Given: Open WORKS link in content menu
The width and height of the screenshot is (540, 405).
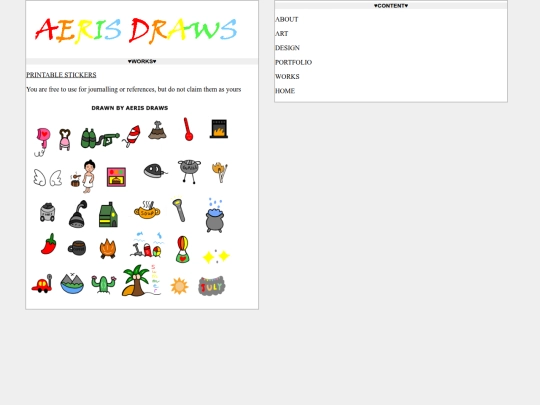Looking at the screenshot, I should tap(287, 76).
